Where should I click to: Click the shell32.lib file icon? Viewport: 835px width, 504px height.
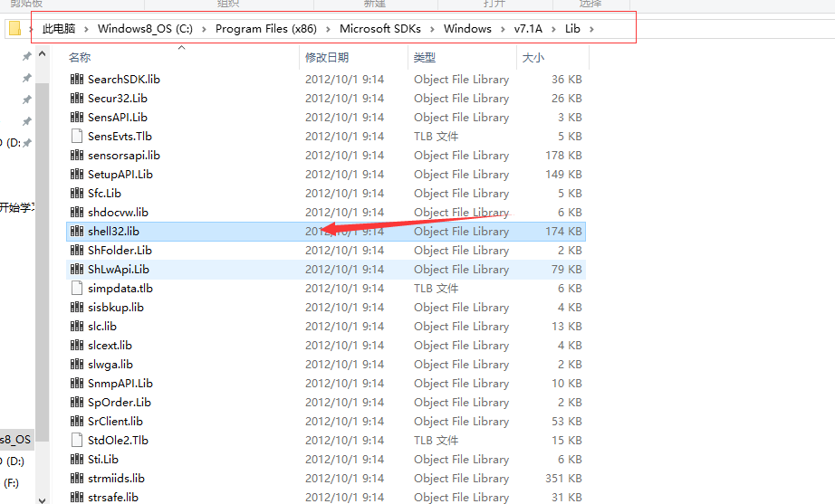point(77,231)
